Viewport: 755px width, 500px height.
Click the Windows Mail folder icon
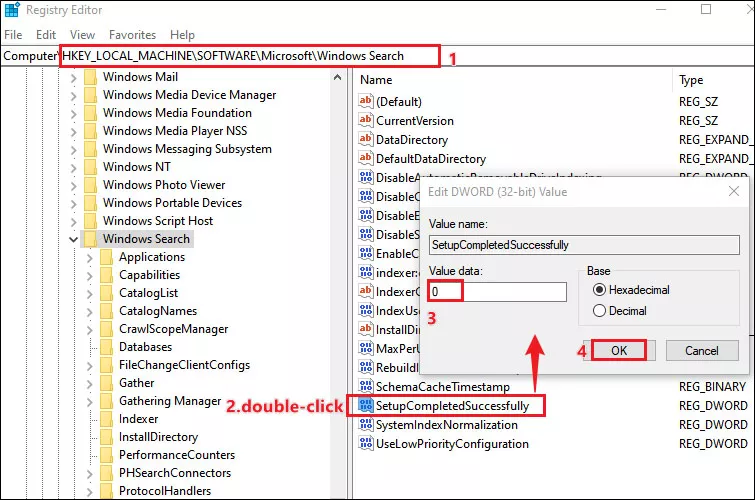pyautogui.click(x=91, y=77)
